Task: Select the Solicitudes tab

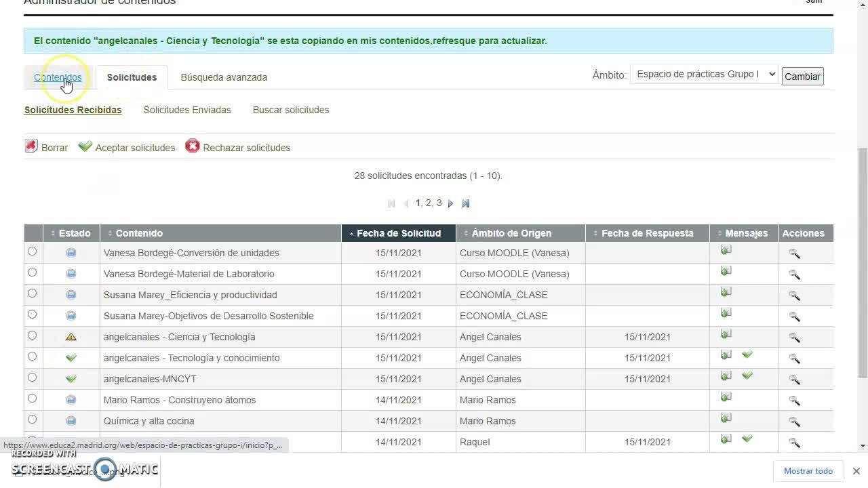Action: [132, 77]
